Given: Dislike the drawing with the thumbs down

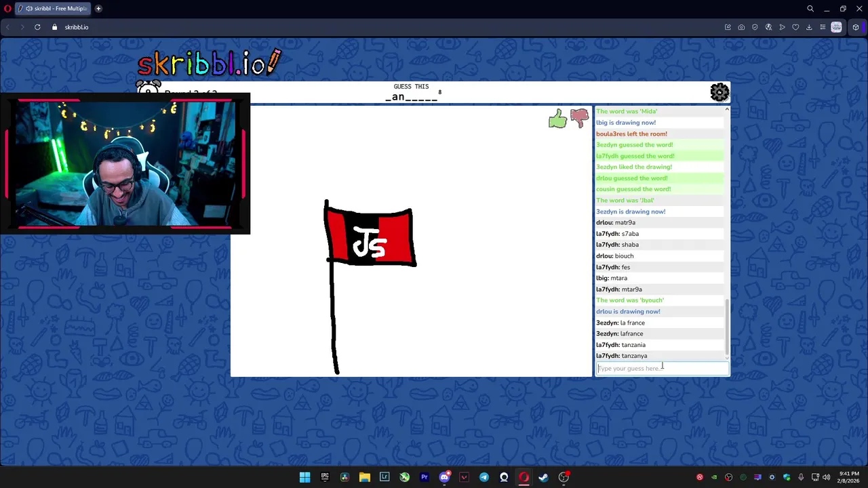Looking at the screenshot, I should (x=579, y=119).
